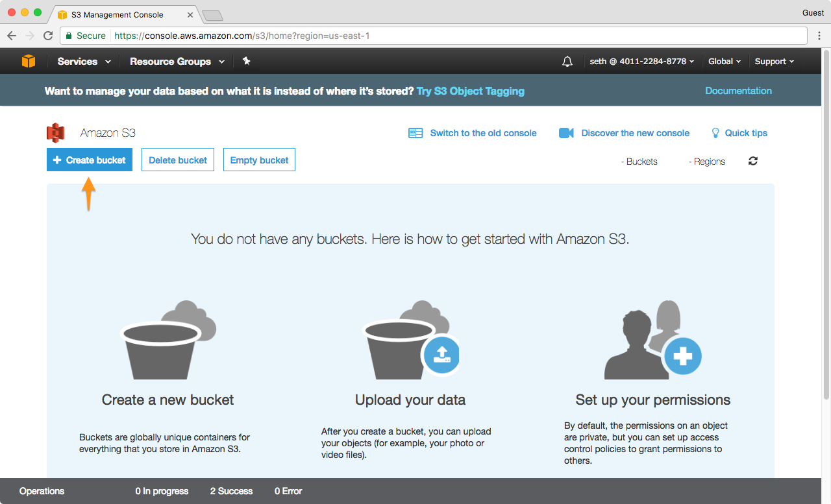831x504 pixels.
Task: Open the notifications bell icon
Action: pyautogui.click(x=567, y=61)
